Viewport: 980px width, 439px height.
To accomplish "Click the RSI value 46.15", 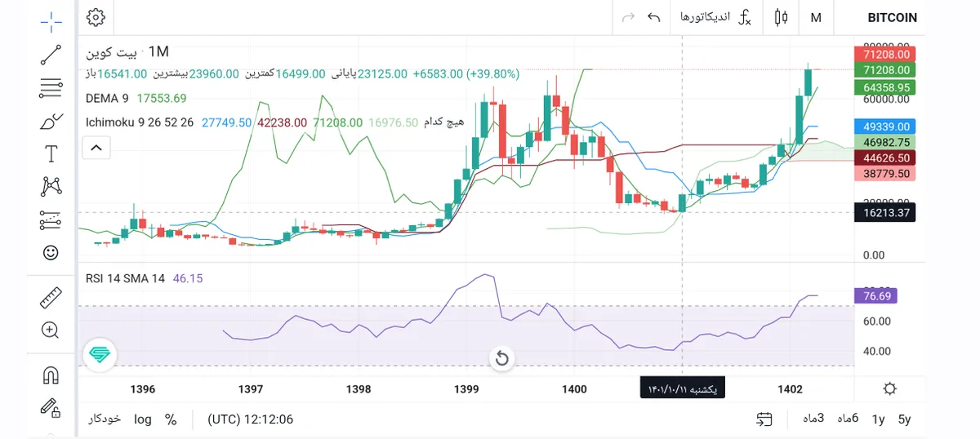I will coord(188,278).
